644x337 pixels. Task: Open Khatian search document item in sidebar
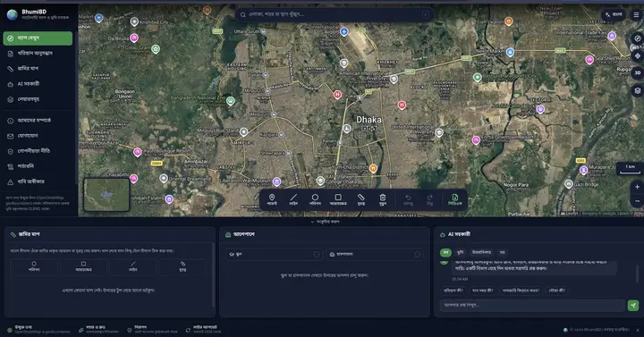click(38, 54)
